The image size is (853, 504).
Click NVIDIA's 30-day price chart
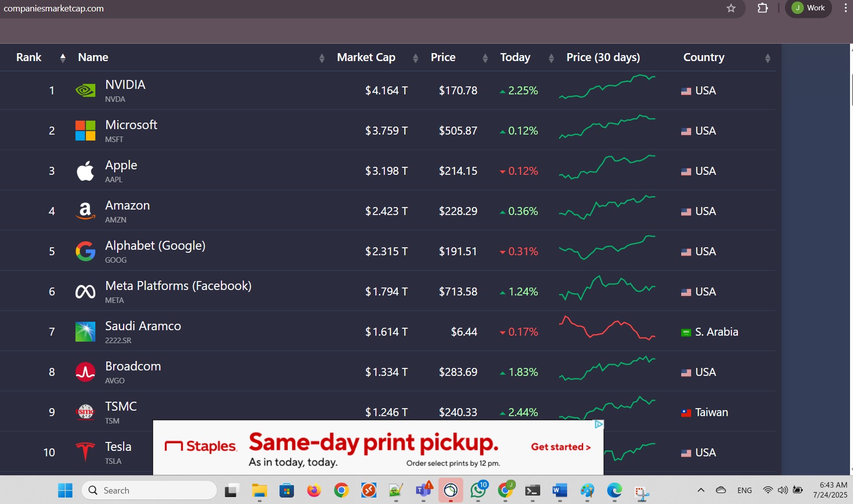(607, 87)
